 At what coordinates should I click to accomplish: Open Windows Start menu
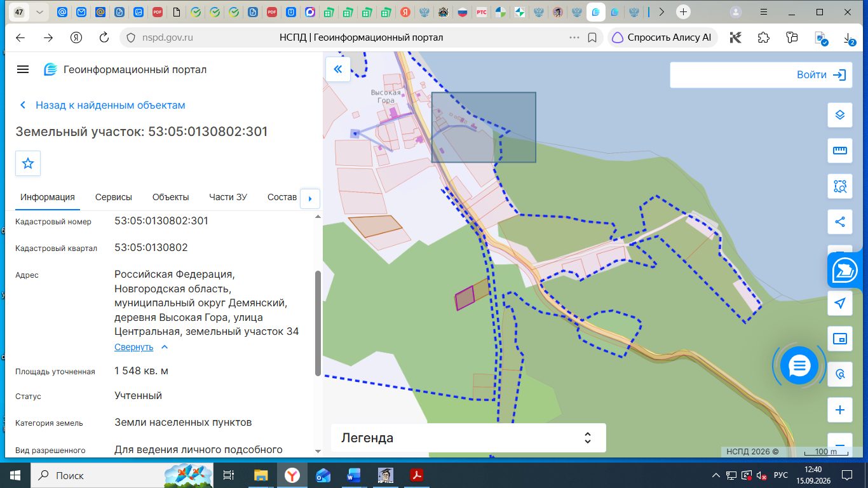[15, 475]
